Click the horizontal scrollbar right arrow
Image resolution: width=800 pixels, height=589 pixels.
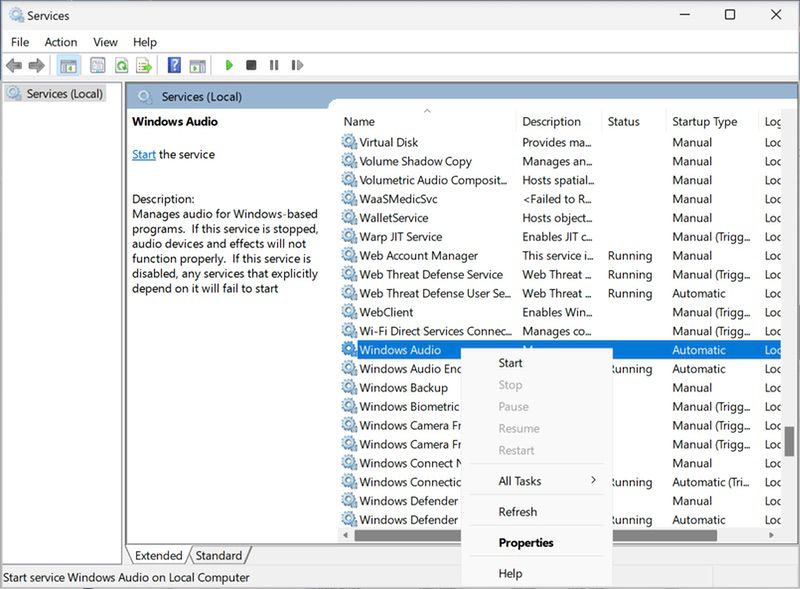[771, 535]
